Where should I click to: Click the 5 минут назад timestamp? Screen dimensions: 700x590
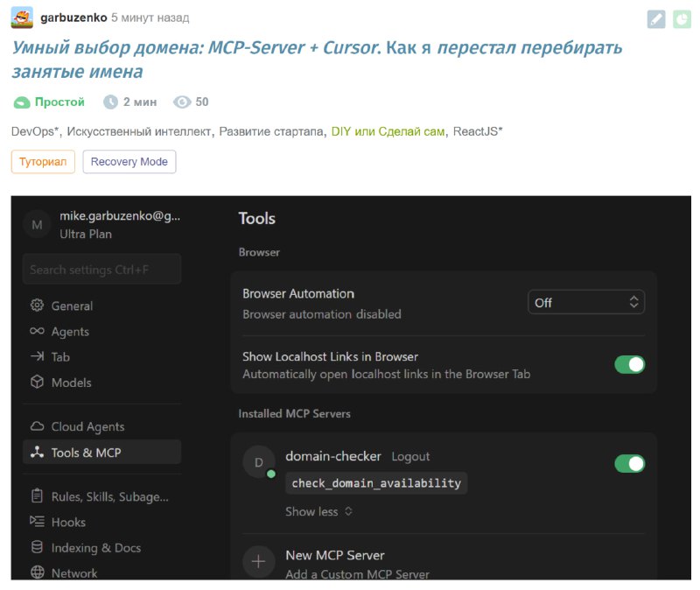[150, 18]
